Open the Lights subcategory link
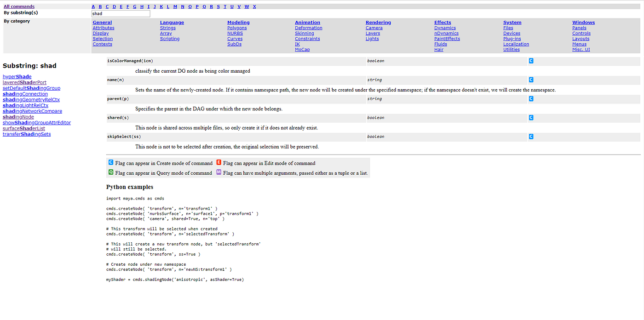This screenshot has height=320, width=644. coord(372,39)
